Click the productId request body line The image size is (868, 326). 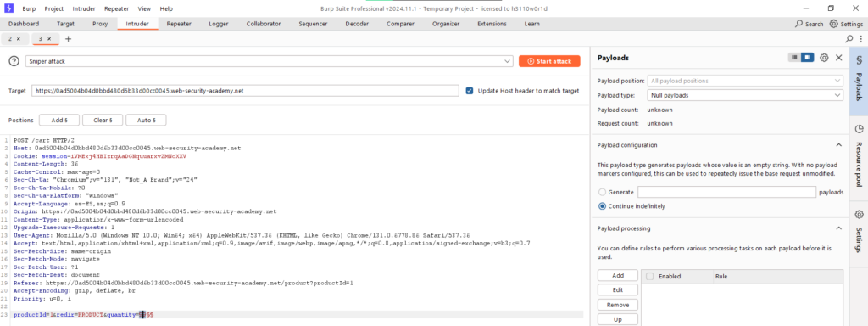[84, 314]
